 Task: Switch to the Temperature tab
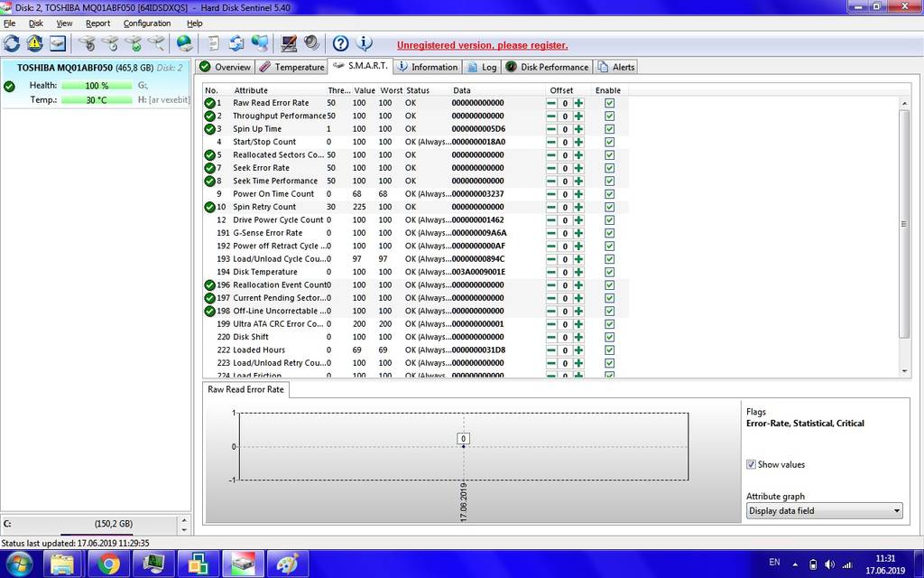point(291,67)
